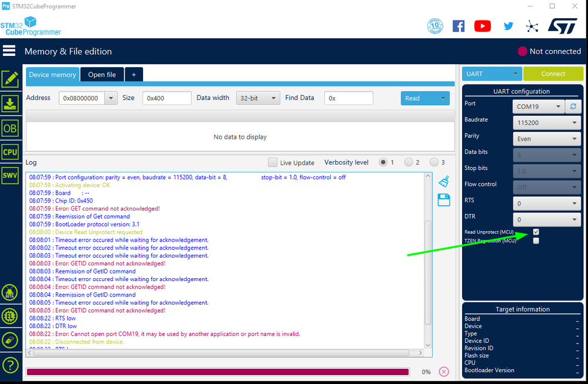The height and width of the screenshot is (384, 588).
Task: Click the Address input field
Action: (x=82, y=98)
